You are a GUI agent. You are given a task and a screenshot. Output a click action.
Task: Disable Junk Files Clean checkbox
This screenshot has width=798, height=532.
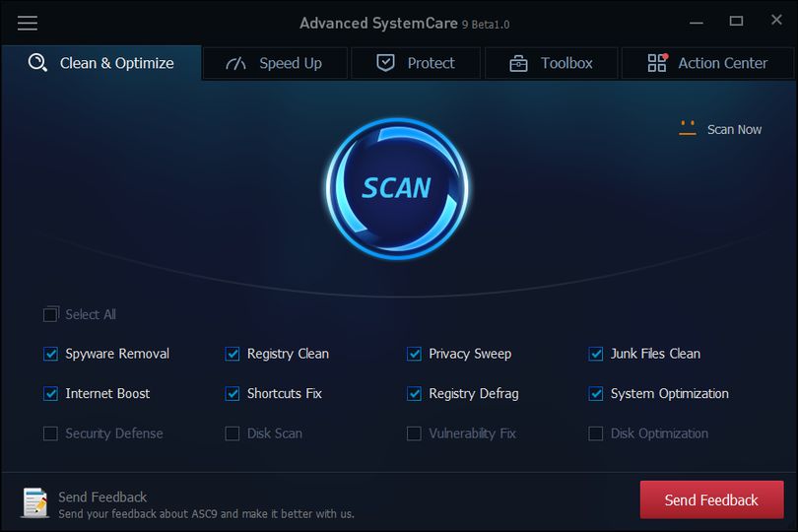(596, 354)
